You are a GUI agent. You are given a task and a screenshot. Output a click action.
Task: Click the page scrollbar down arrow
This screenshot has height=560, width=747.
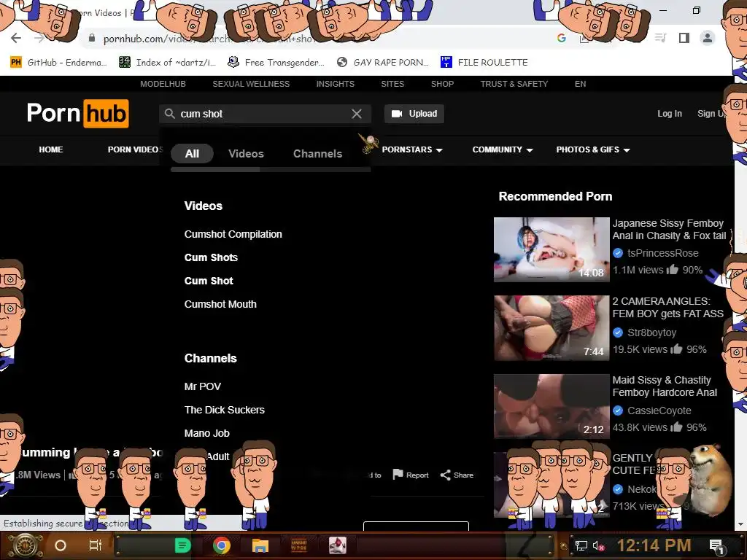point(740,525)
